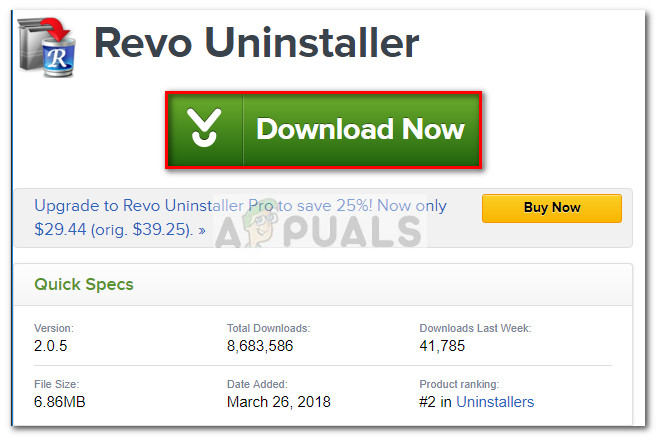Click the green download arrow icon
This screenshot has width=656, height=437.
tap(207, 130)
